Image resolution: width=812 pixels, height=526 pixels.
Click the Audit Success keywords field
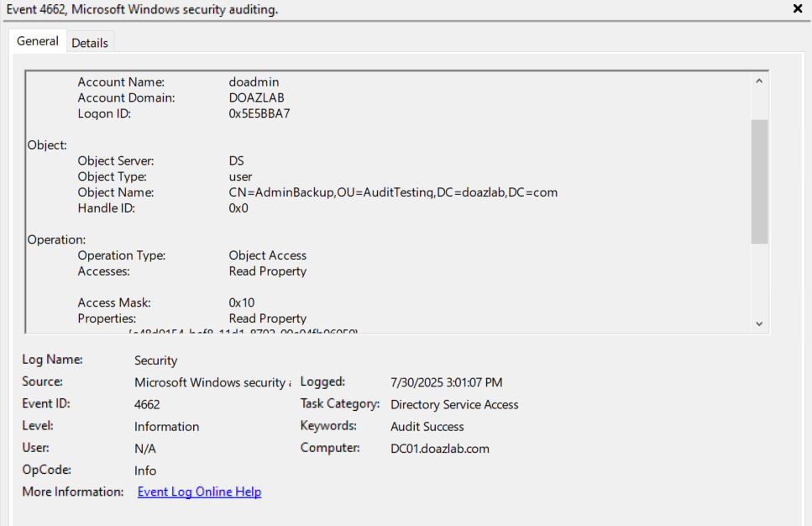click(427, 427)
